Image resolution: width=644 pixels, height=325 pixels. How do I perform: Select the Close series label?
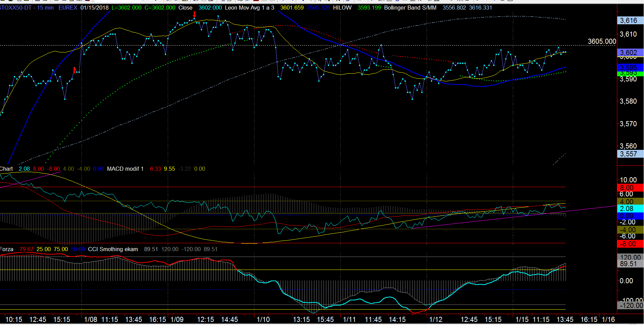point(185,8)
